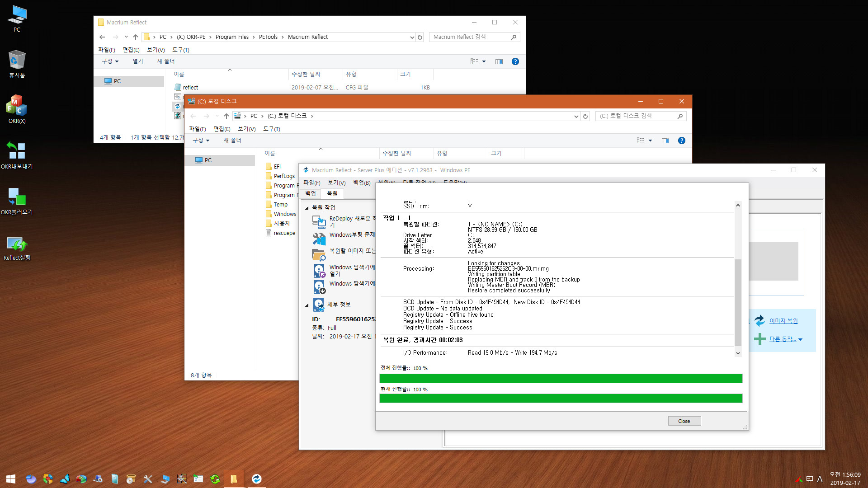Screen dimensions: 868x488
Task: Open 보기(V) menu in Macrium Reflect app
Action: click(336, 183)
